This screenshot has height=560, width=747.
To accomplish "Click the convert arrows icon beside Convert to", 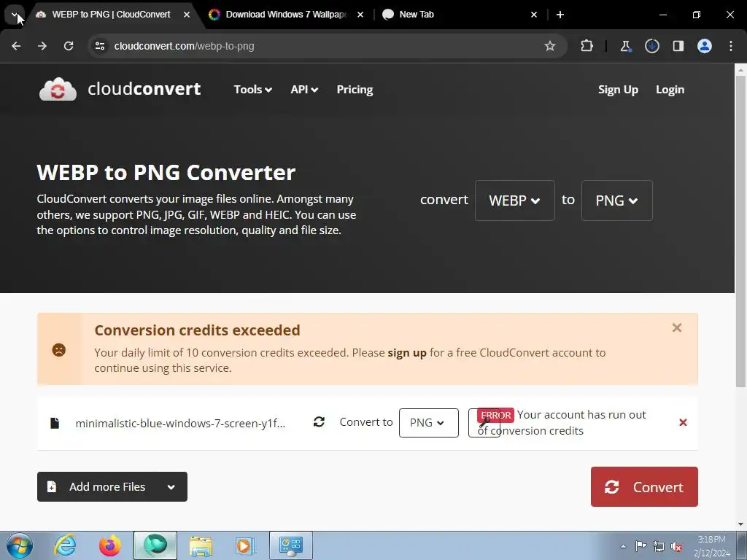I will pyautogui.click(x=319, y=422).
